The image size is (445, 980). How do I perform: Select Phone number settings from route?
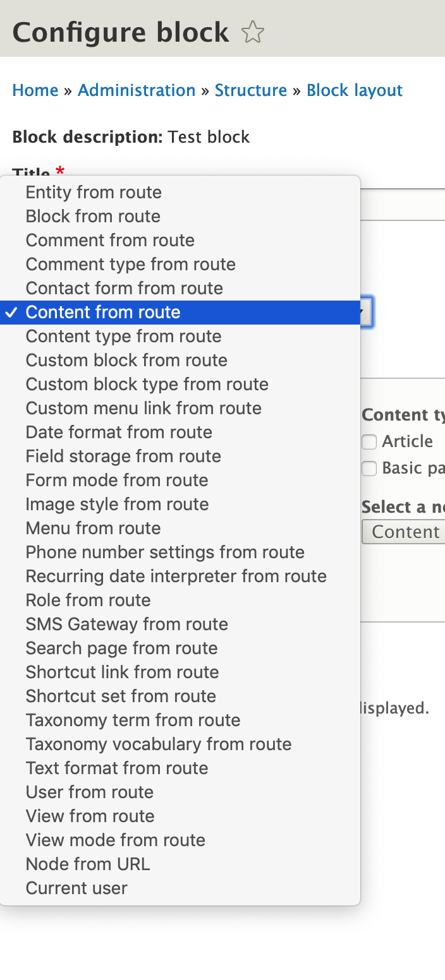[165, 553]
